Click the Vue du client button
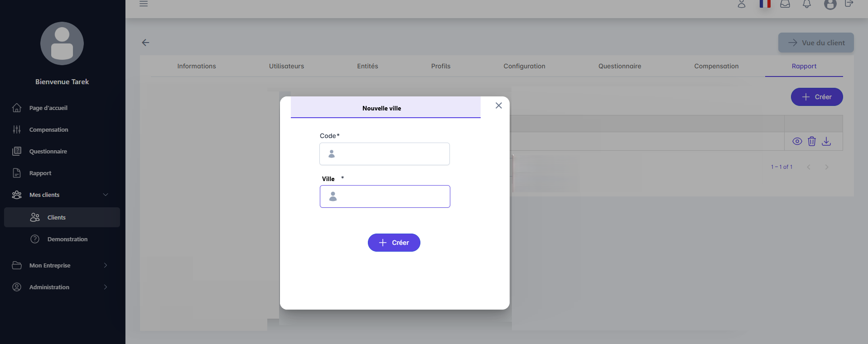 [x=815, y=43]
